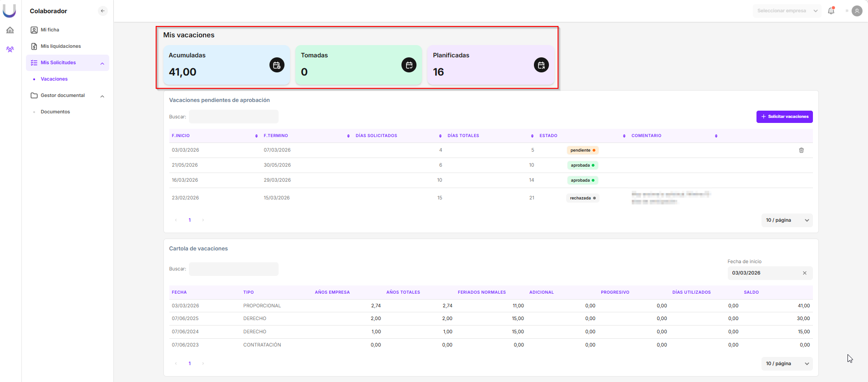Open the user profile avatar
868x382 pixels.
[857, 11]
